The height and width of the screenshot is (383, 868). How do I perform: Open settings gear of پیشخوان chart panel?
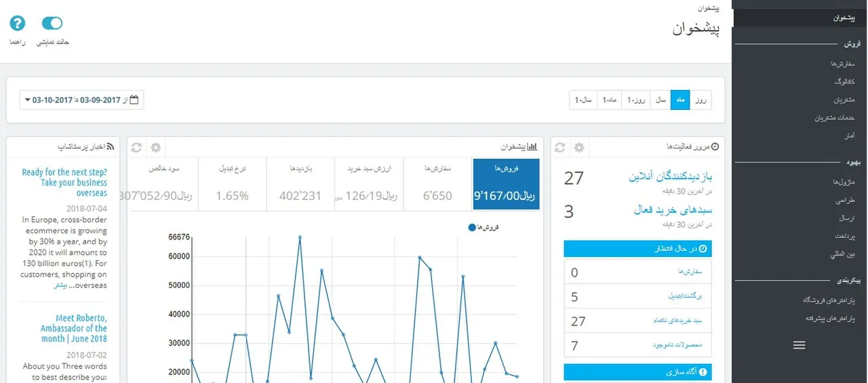tap(156, 147)
